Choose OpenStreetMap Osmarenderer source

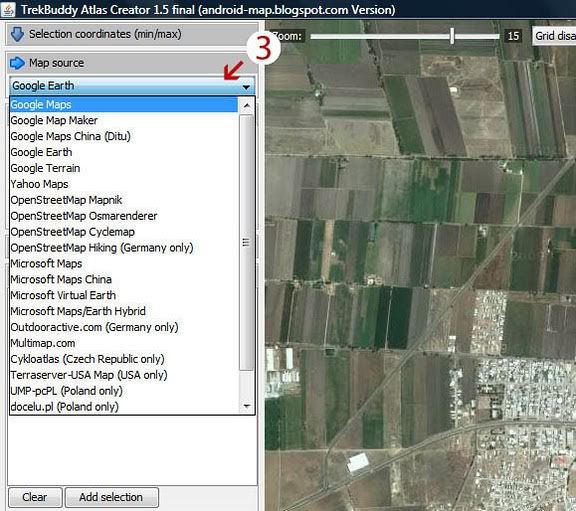tap(124, 216)
